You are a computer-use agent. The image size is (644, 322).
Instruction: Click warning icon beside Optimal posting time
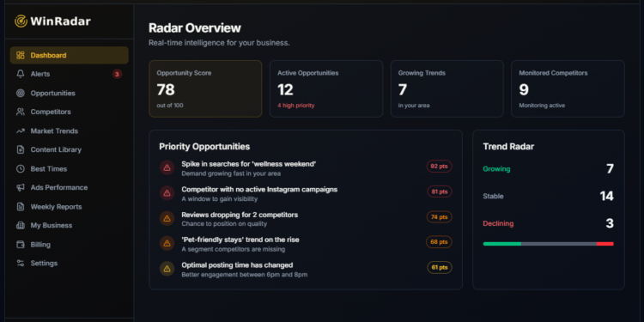click(x=167, y=269)
